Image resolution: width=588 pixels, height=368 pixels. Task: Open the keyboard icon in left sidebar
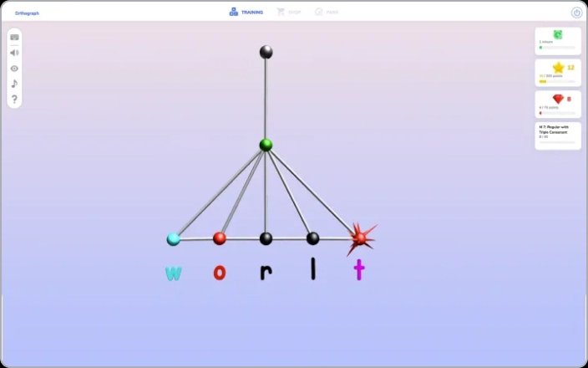tap(14, 38)
